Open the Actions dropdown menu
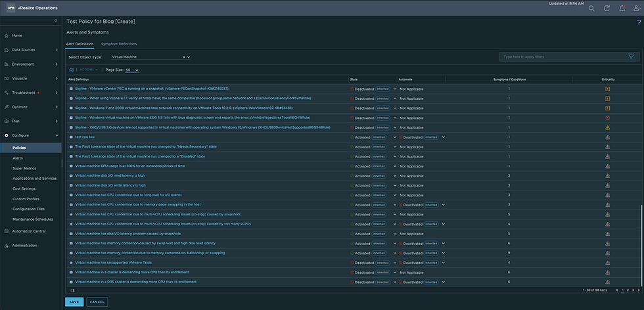The width and height of the screenshot is (644, 310). point(88,70)
